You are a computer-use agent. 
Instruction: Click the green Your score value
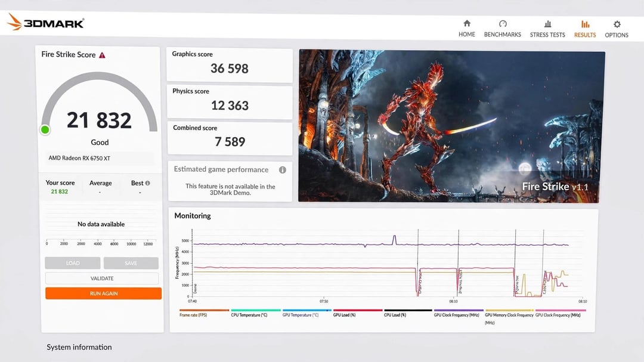(60, 191)
